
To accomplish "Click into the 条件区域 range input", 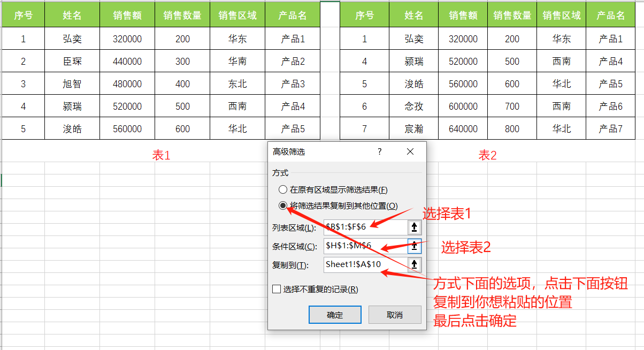I will pos(365,246).
